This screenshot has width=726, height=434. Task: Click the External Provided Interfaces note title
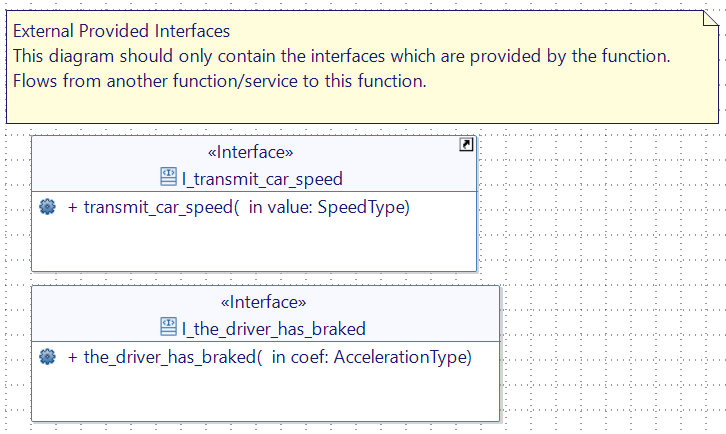click(121, 31)
